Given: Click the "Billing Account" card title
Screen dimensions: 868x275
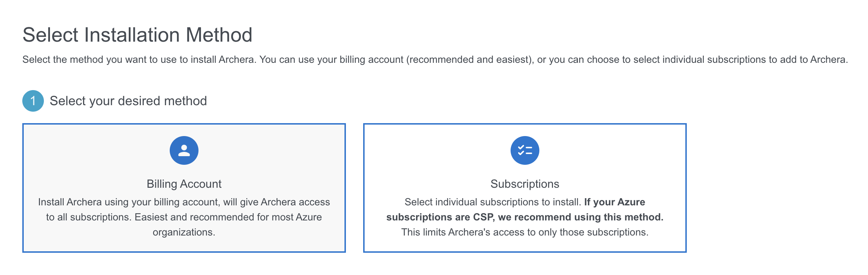Looking at the screenshot, I should pyautogui.click(x=184, y=184).
